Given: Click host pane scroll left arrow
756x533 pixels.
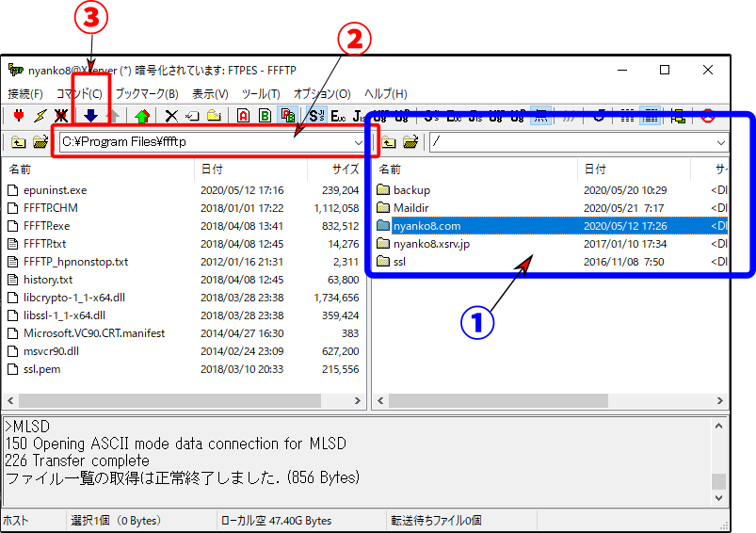Looking at the screenshot, I should point(381,400).
